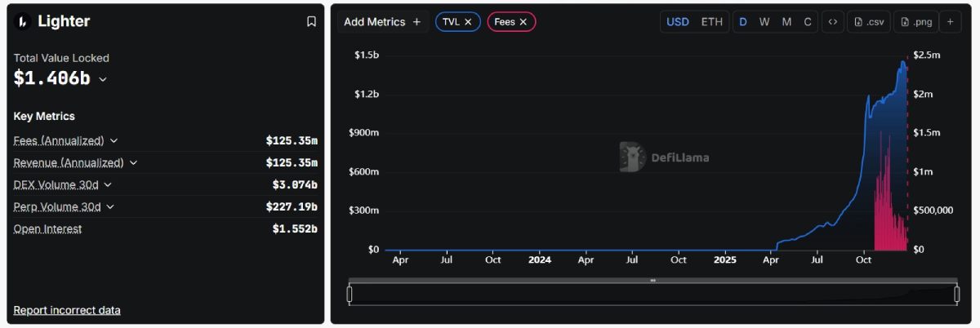This screenshot has width=980, height=328.
Task: Expand the Total Value Locked breakdown
Action: 103,79
